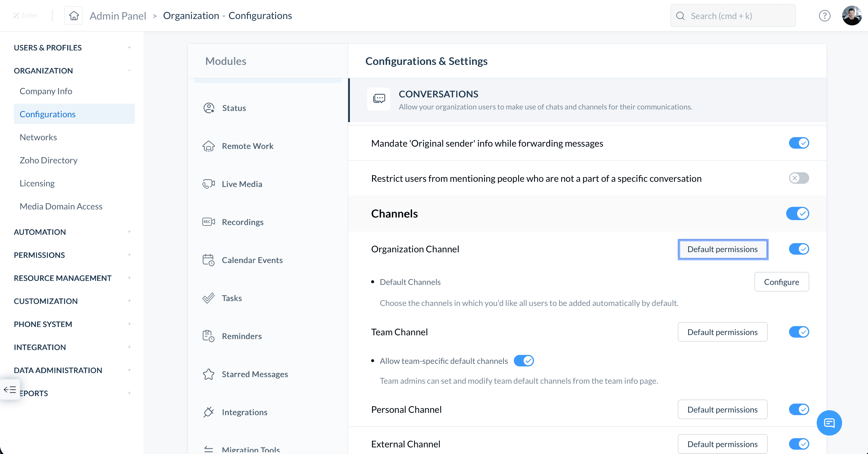Turn off the Channels master toggle
Image resolution: width=868 pixels, height=454 pixels.
(798, 213)
